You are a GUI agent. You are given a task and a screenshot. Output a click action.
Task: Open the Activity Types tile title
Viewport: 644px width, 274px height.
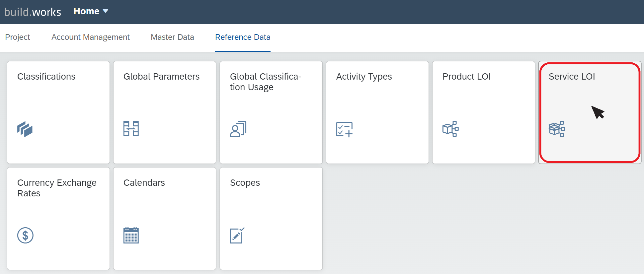(364, 77)
